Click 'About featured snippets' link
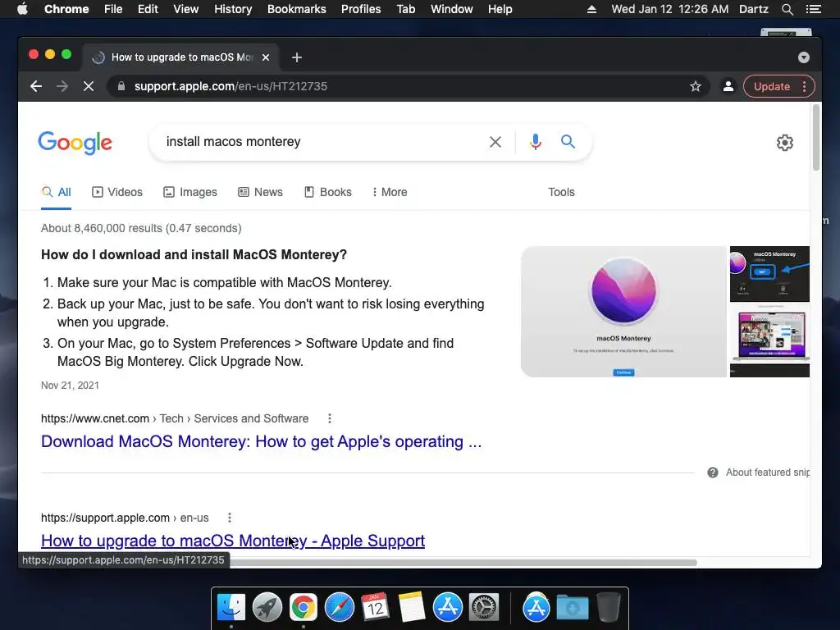Screen dimensions: 840x630 [x=768, y=472]
